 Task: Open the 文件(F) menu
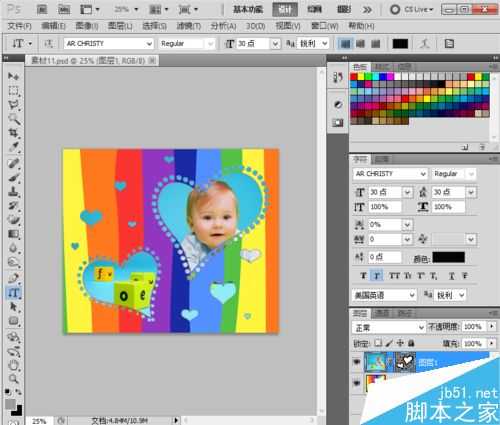[20, 26]
